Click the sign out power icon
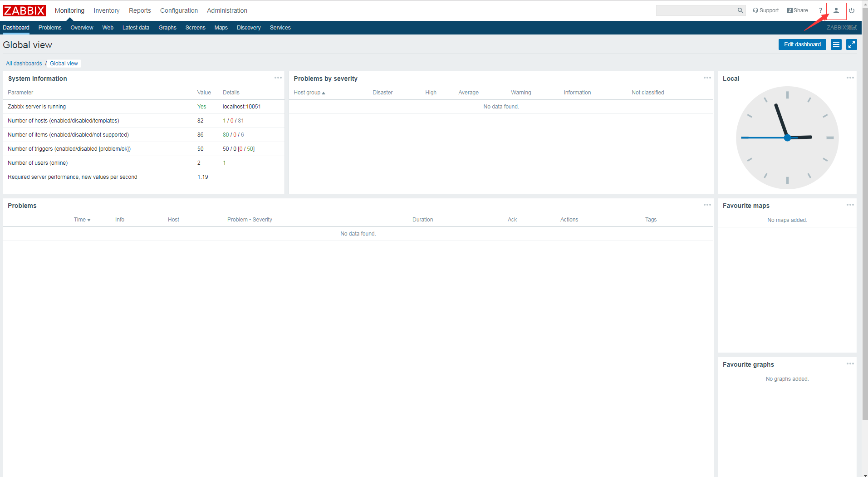 pos(852,10)
